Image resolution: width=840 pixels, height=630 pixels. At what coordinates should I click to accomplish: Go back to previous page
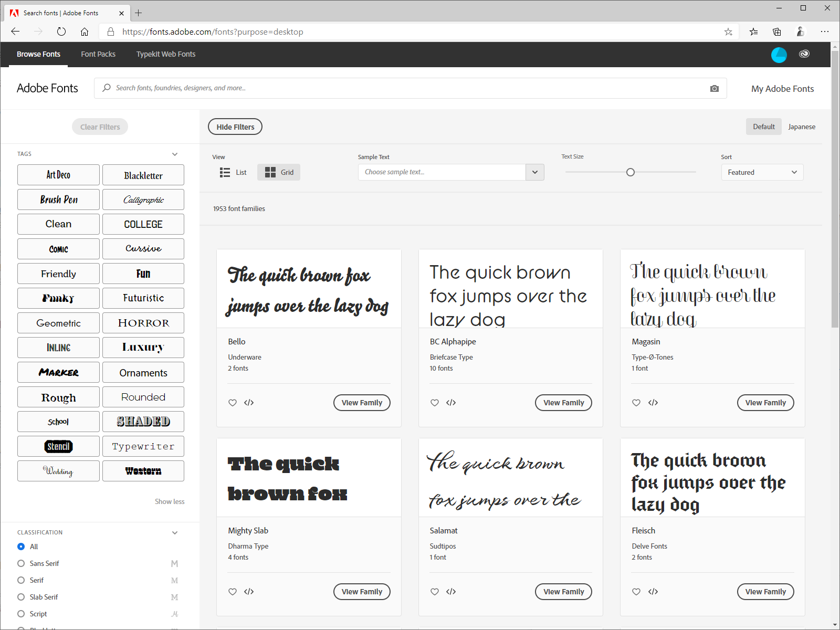(x=15, y=31)
